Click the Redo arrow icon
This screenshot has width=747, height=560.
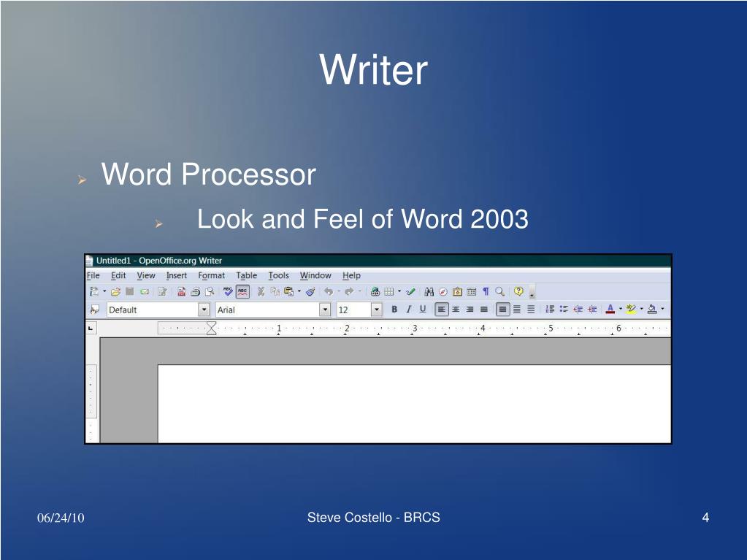tap(349, 291)
